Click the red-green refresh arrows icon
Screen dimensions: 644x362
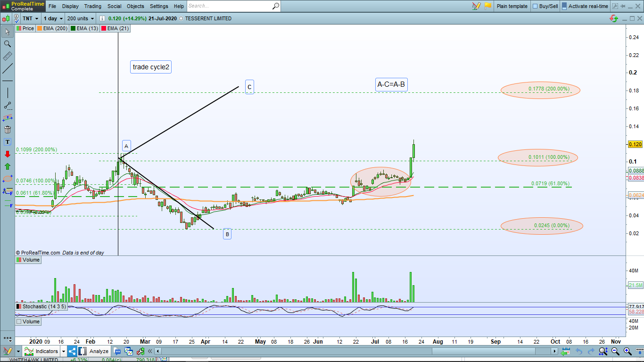pyautogui.click(x=614, y=18)
